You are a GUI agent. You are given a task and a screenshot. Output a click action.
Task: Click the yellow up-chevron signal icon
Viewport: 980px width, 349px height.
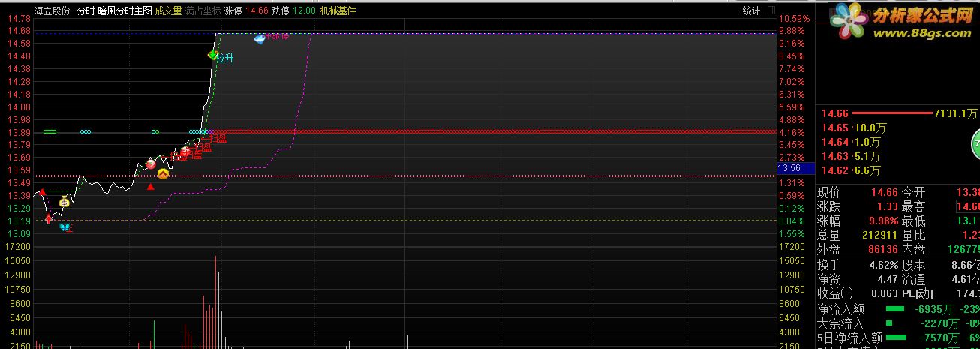163,173
